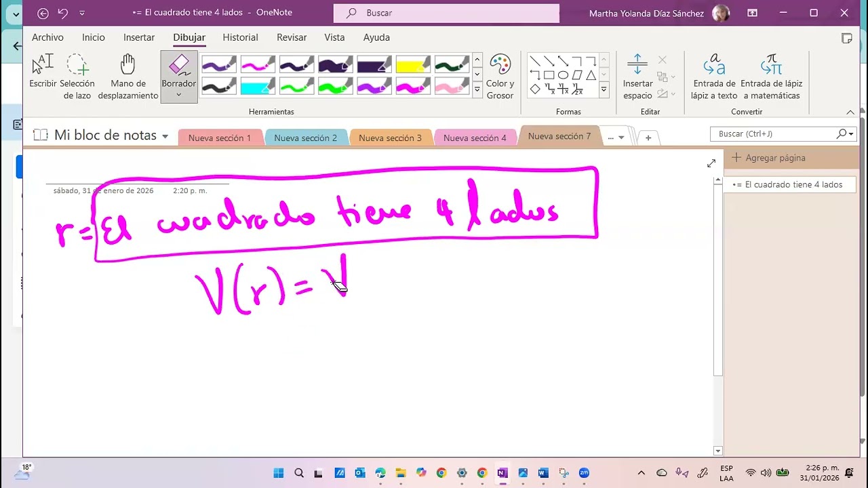868x488 pixels.
Task: Switch to the Vista tab
Action: click(x=334, y=38)
